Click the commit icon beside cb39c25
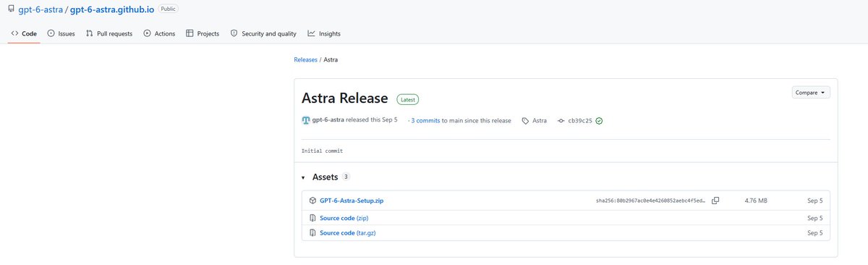 click(561, 121)
